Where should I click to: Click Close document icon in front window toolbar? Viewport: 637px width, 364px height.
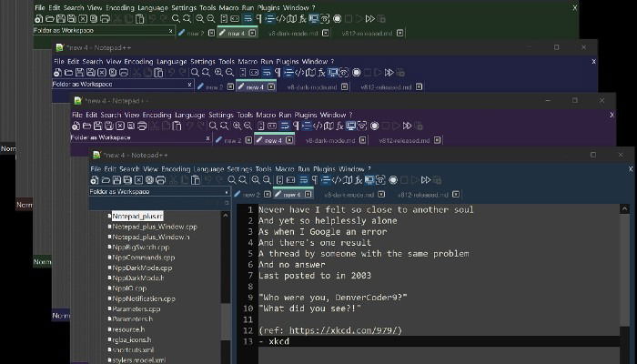click(x=138, y=180)
